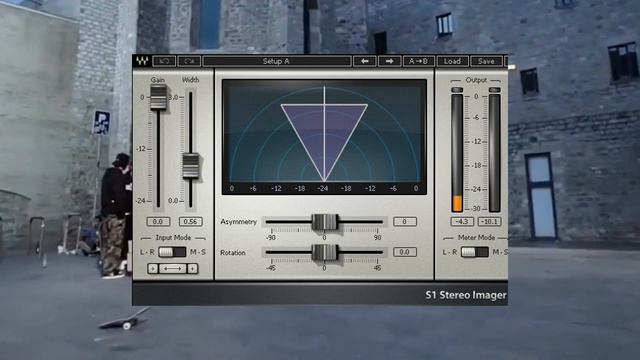The height and width of the screenshot is (360, 640).
Task: Click right output clip indicator
Action: (494, 90)
